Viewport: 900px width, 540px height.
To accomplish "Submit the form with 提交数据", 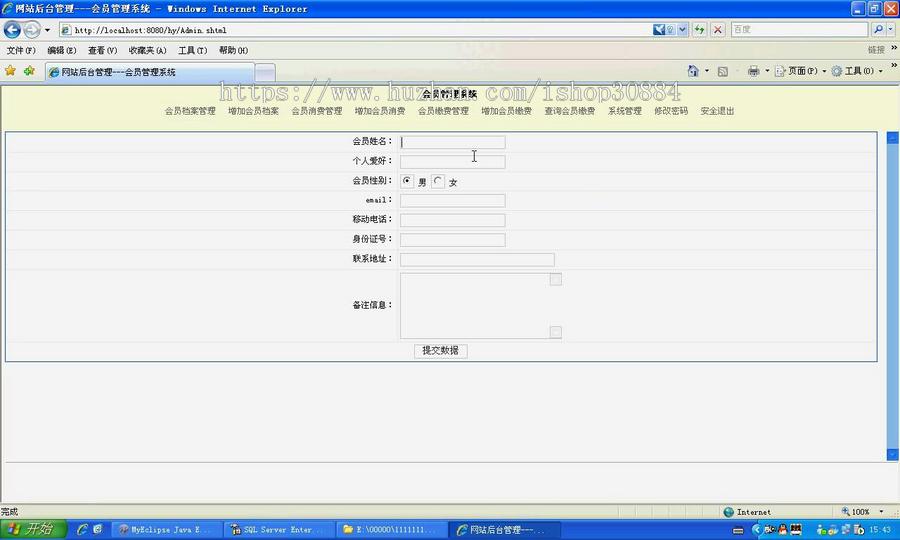I will coord(440,351).
